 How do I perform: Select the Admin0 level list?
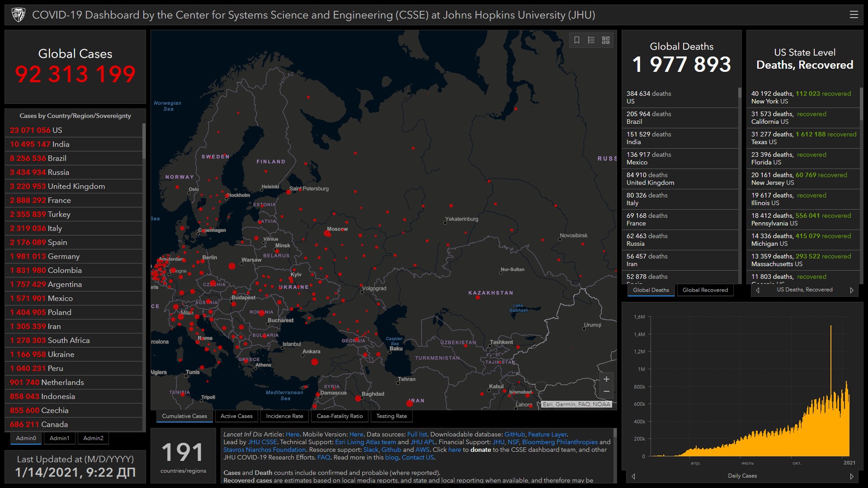(x=26, y=438)
